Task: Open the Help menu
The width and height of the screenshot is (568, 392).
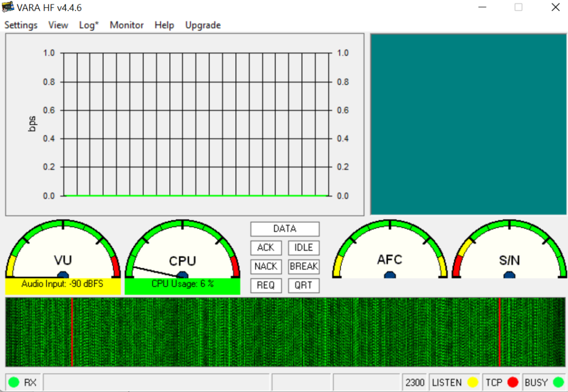Action: [164, 25]
